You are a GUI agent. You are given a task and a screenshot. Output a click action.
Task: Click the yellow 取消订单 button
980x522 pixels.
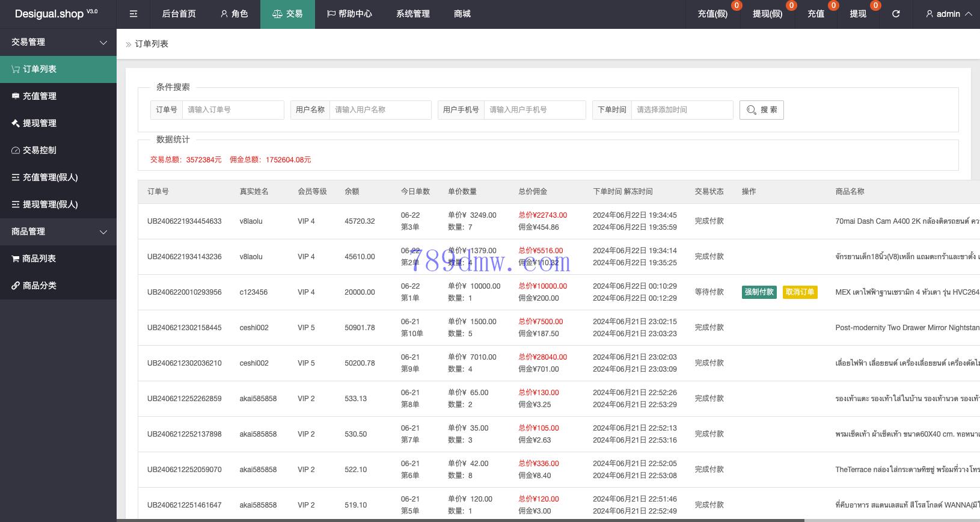point(800,292)
